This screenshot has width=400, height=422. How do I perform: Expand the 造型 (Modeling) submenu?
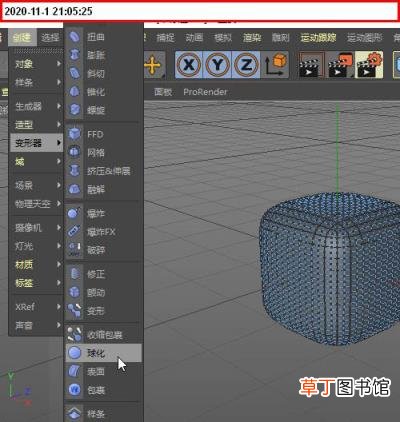(37, 125)
